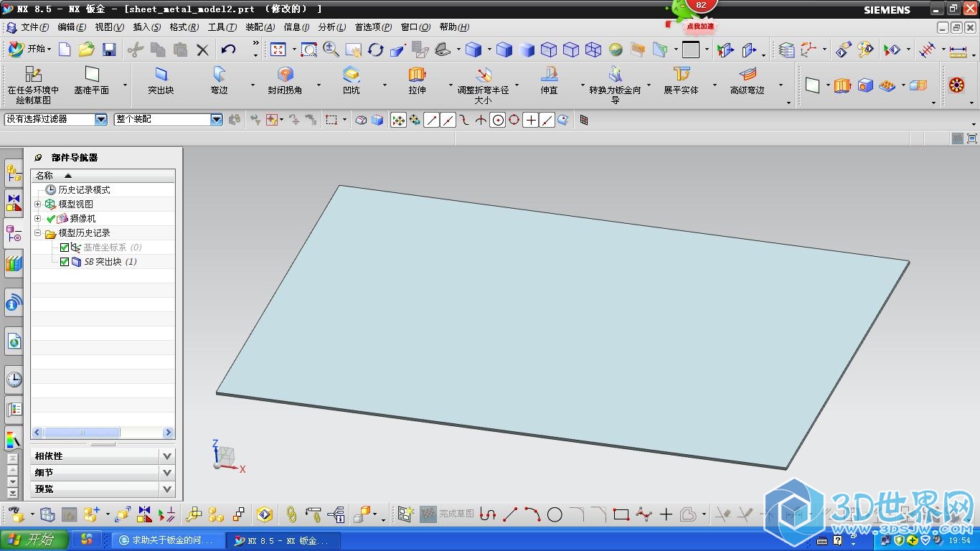980x551 pixels.
Task: Open the 封闭拐角 closed corner tool
Action: pos(285,82)
